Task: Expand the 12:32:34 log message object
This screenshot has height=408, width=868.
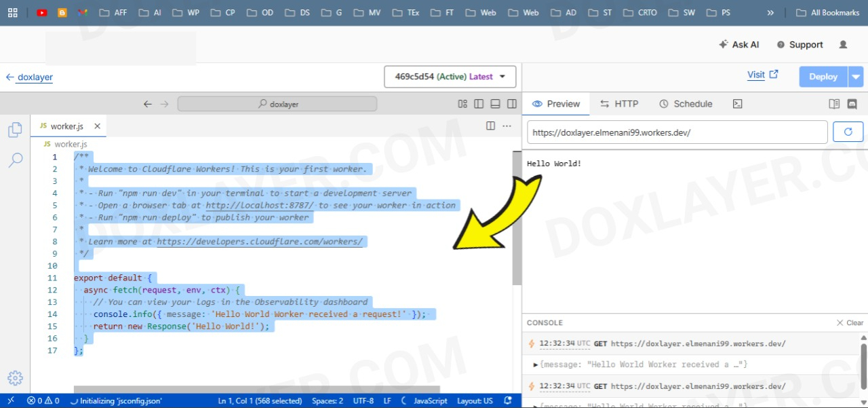Action: (536, 365)
